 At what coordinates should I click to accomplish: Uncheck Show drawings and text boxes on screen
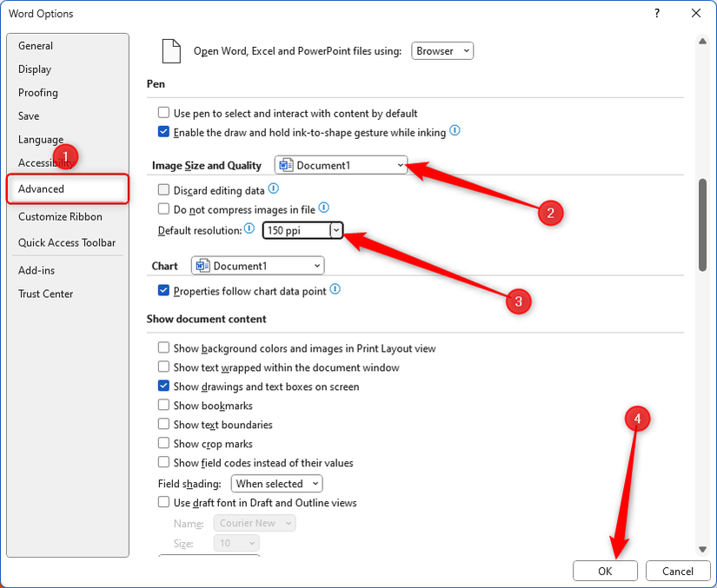pos(163,386)
